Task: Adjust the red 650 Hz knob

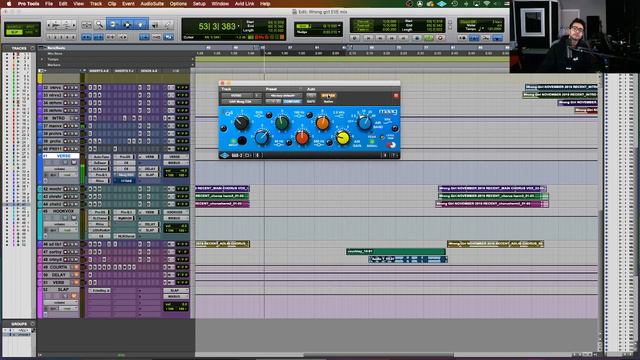Action: coord(302,138)
